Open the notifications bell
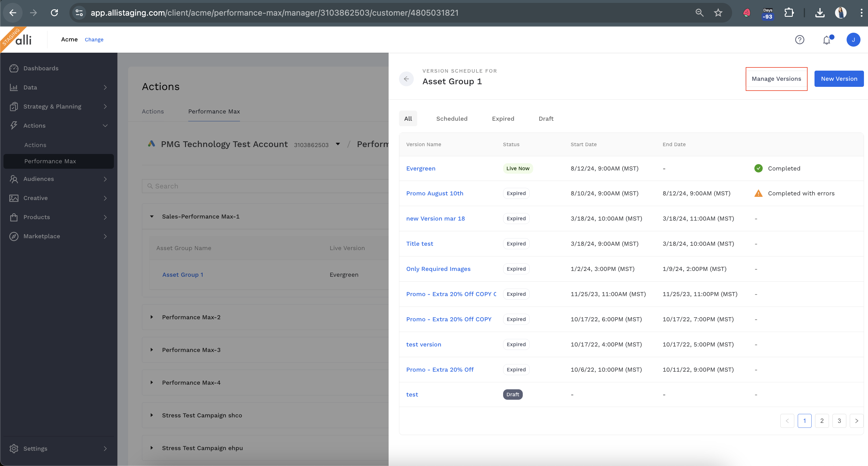 point(827,40)
